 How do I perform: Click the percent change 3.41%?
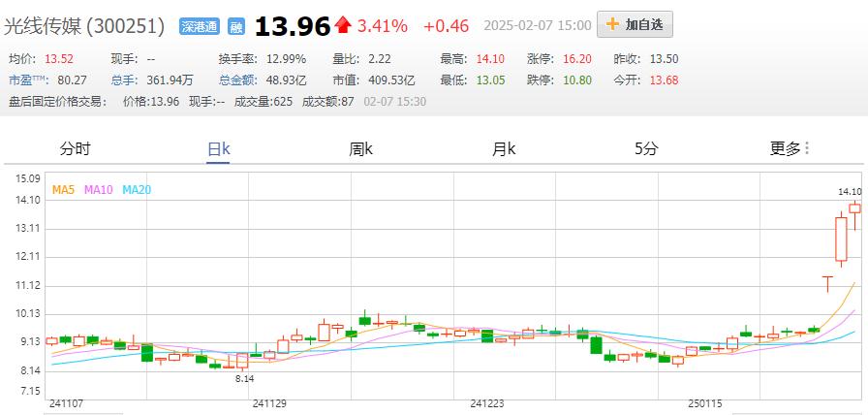[383, 25]
